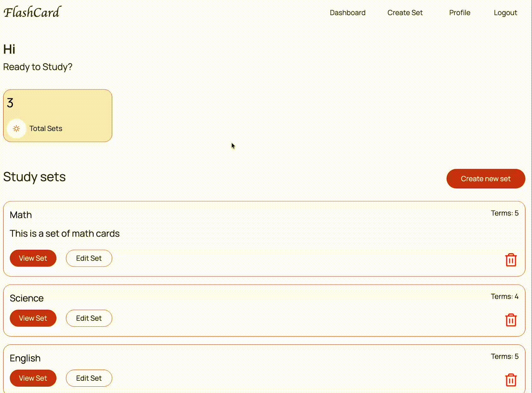
Task: Edit the Math set
Action: (x=89, y=258)
